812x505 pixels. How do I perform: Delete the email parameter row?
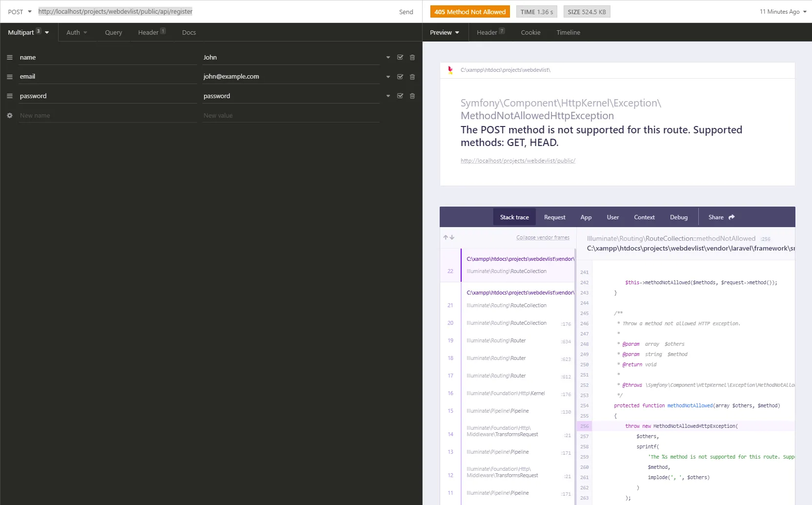coord(412,77)
